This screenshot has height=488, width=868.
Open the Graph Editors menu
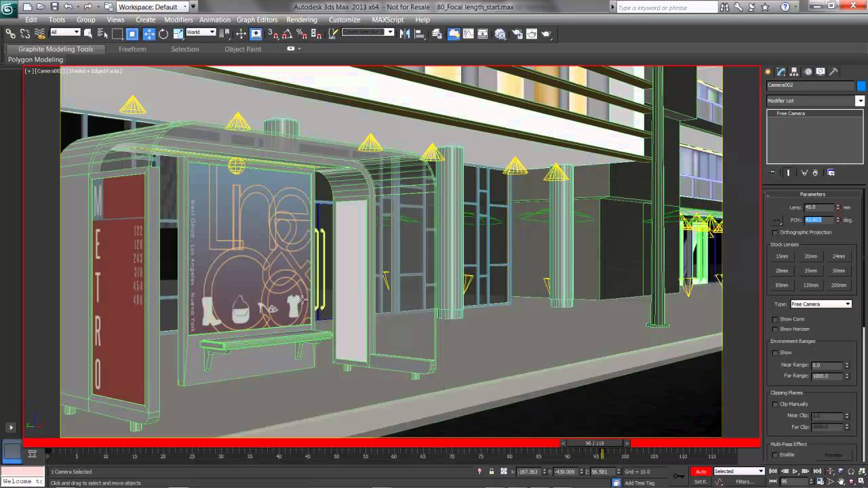point(257,20)
